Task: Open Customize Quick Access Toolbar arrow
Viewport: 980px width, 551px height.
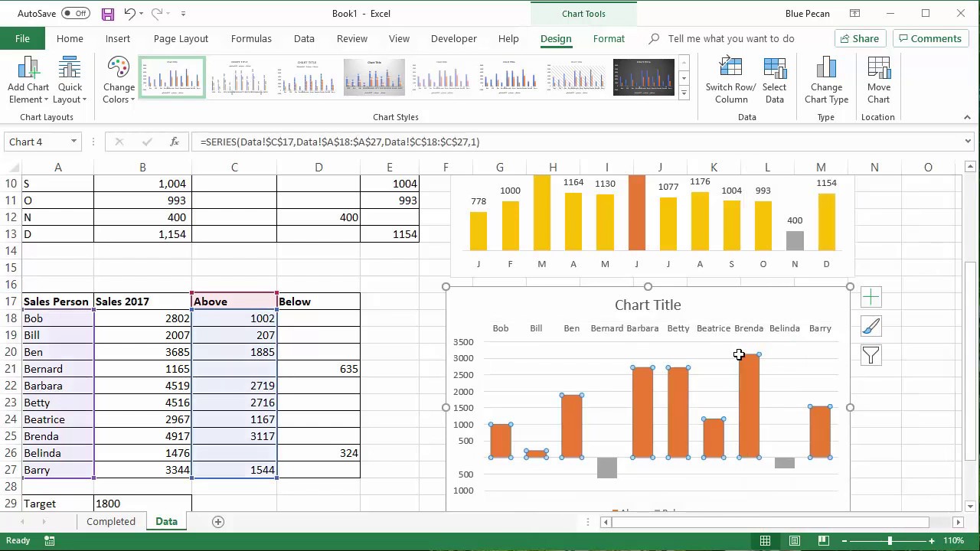Action: click(183, 14)
